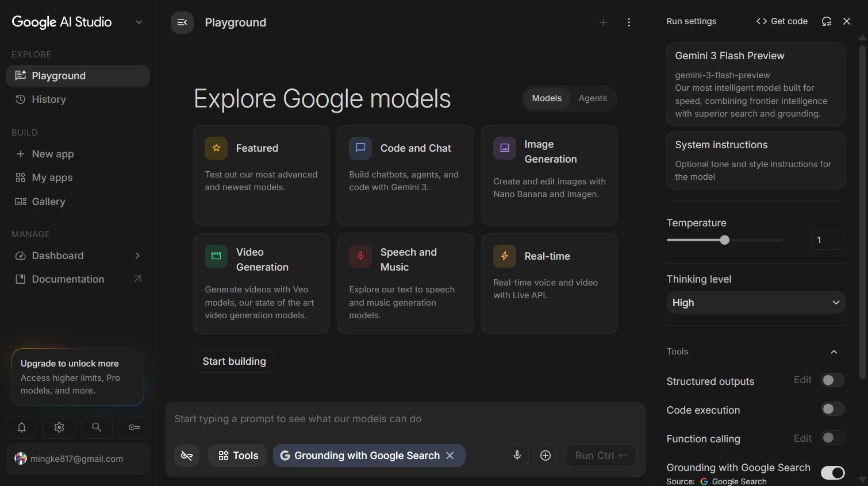Click the Google Search source label
Screen dimensions: 868x486
[739, 481]
